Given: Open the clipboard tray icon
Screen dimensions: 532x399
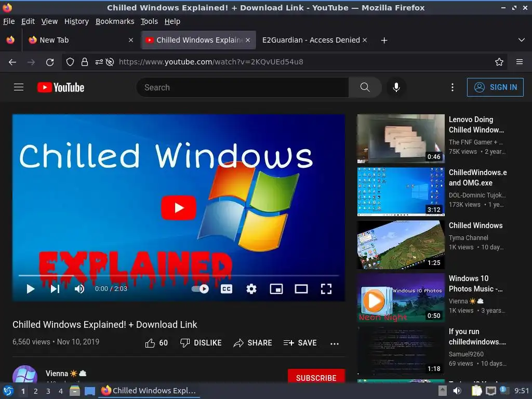Looking at the screenshot, I should coord(476,391).
